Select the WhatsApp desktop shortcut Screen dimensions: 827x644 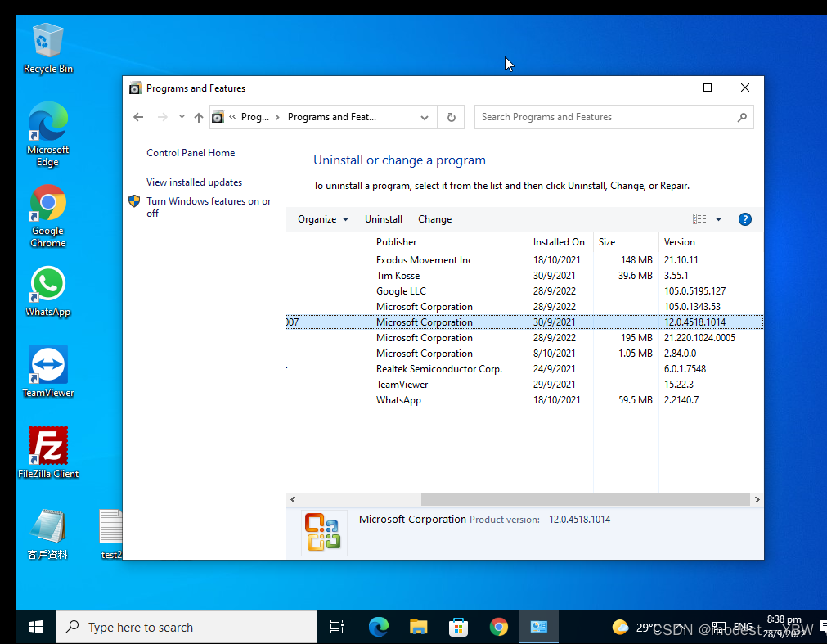[48, 291]
